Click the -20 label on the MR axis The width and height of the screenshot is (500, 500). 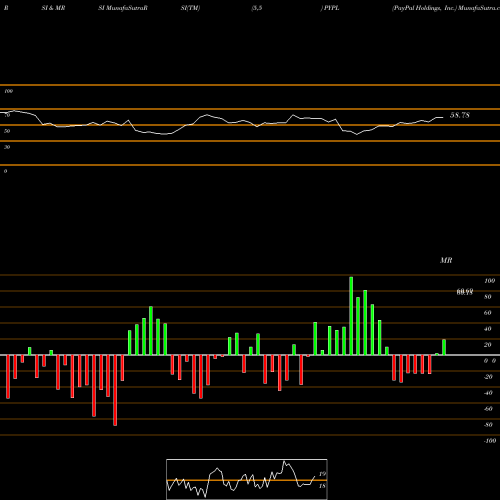coord(488,377)
